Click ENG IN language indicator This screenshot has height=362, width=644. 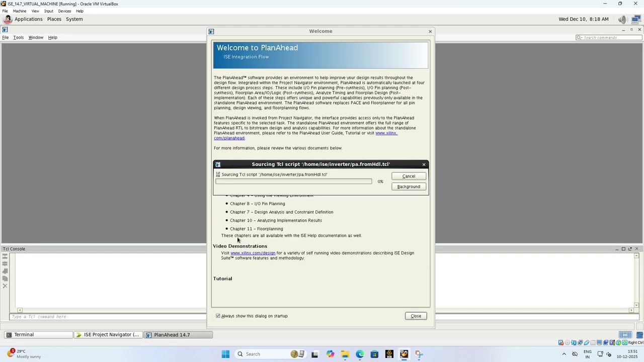tap(587, 354)
